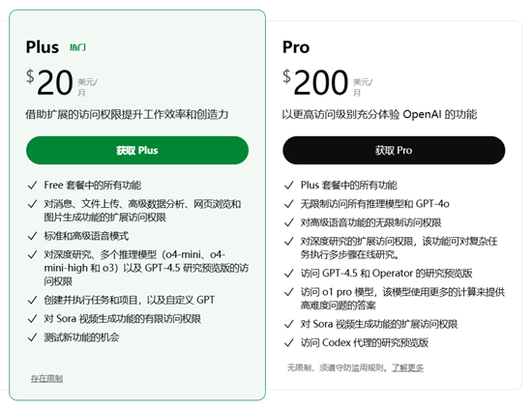Click checkmark beside 创建并执行任务和项目
Viewport: 532px width, 408px height.
coord(32,300)
